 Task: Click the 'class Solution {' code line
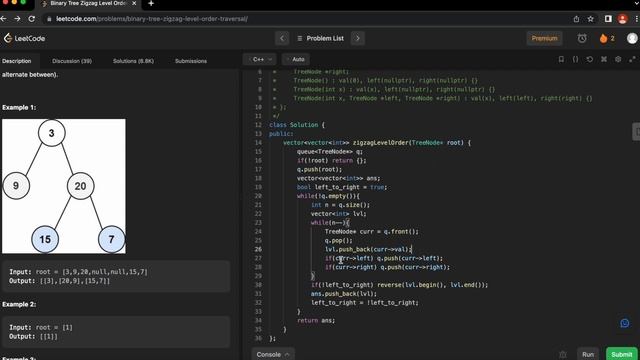[297, 125]
